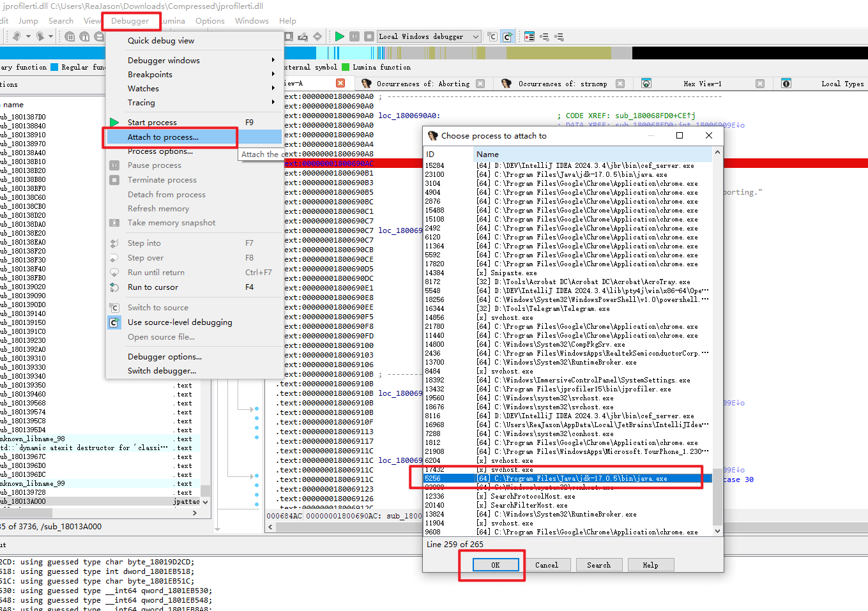Click disassembly view horizontal scroll left arrow

coord(271,527)
